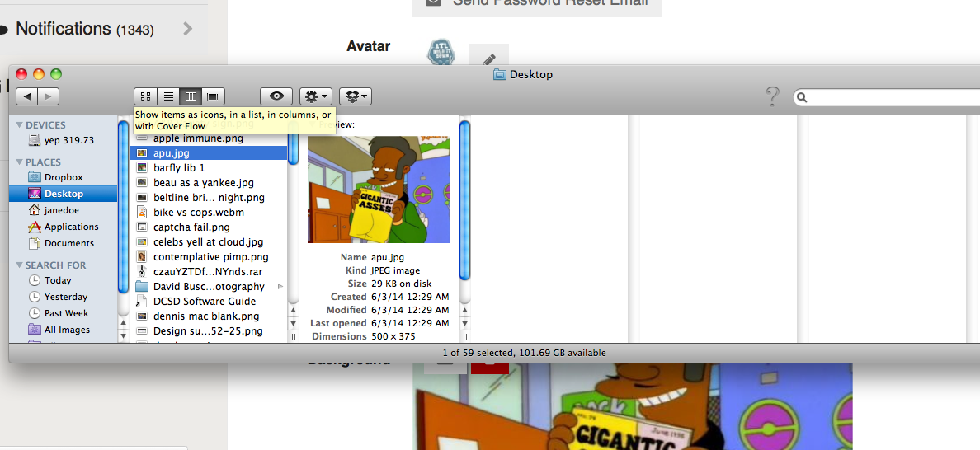This screenshot has width=980, height=450.
Task: Open the Action gear dropdown menu
Action: 316,96
